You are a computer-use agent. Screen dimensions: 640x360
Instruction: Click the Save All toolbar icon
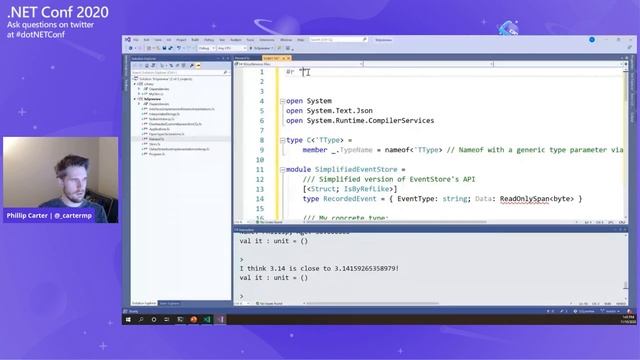171,48
